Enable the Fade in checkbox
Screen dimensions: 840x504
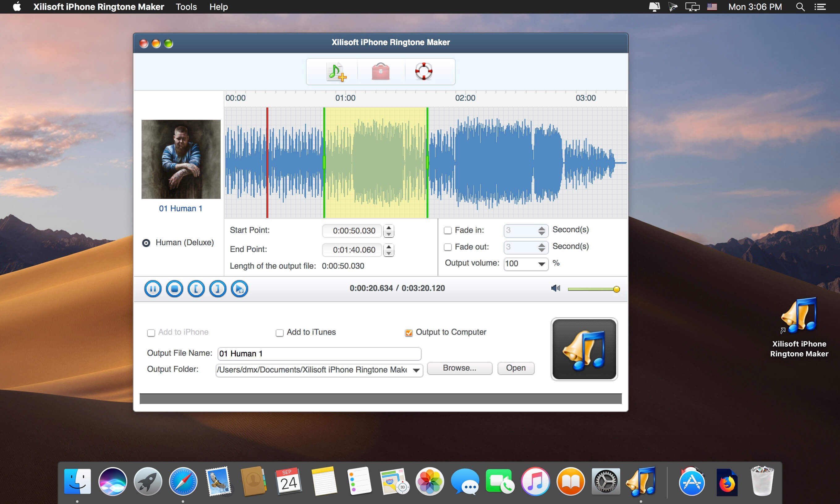click(448, 230)
